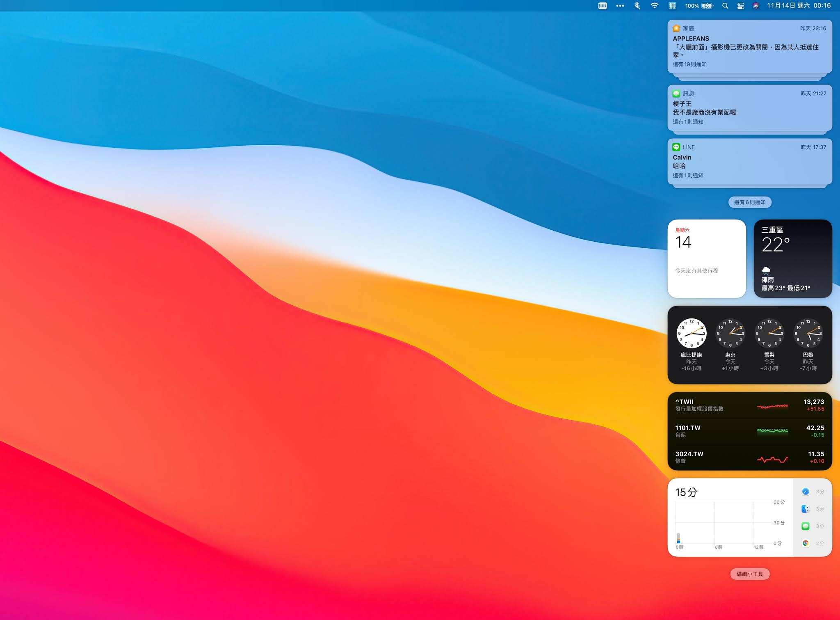Open the Calendar widget showing 14
This screenshot has height=620, width=840.
click(x=706, y=259)
